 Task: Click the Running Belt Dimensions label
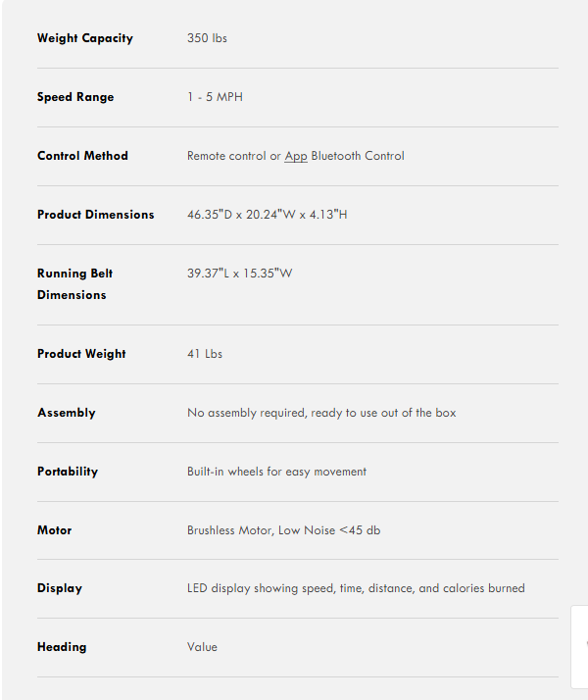pyautogui.click(x=74, y=284)
